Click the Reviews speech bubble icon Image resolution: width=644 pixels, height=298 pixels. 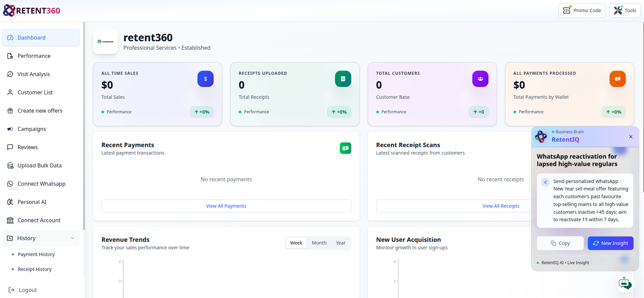point(10,147)
